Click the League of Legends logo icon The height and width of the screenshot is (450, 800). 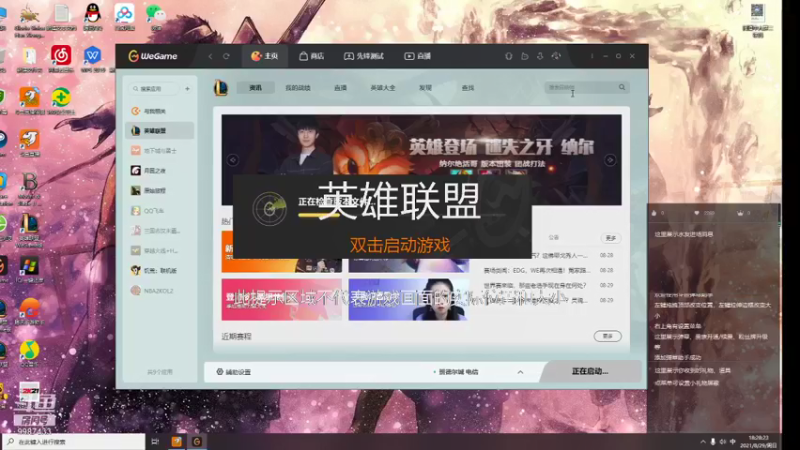[220, 88]
